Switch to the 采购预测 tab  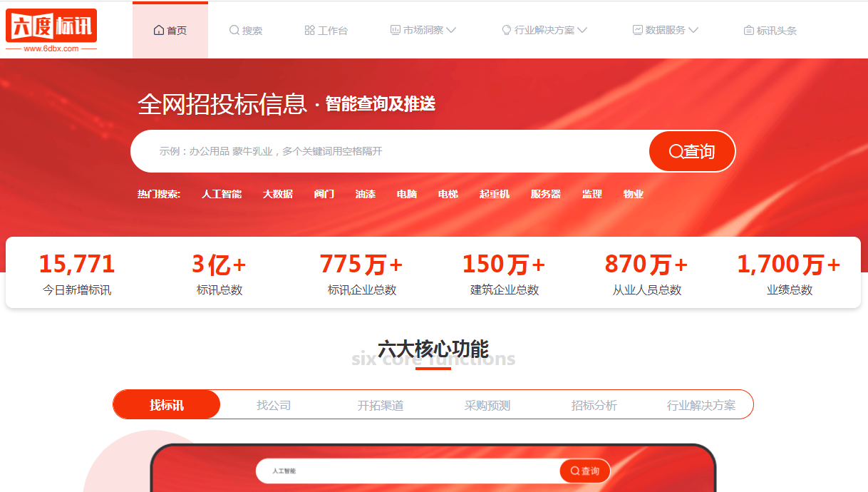tap(487, 405)
